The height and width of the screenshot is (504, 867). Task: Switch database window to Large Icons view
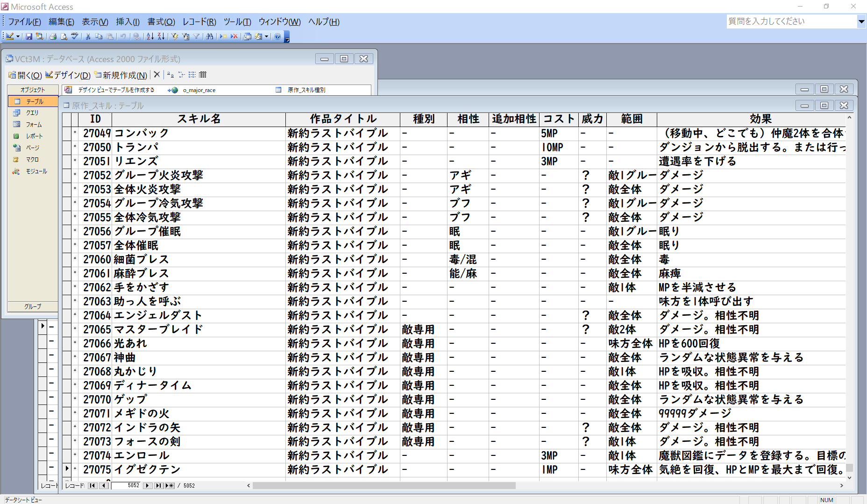170,75
